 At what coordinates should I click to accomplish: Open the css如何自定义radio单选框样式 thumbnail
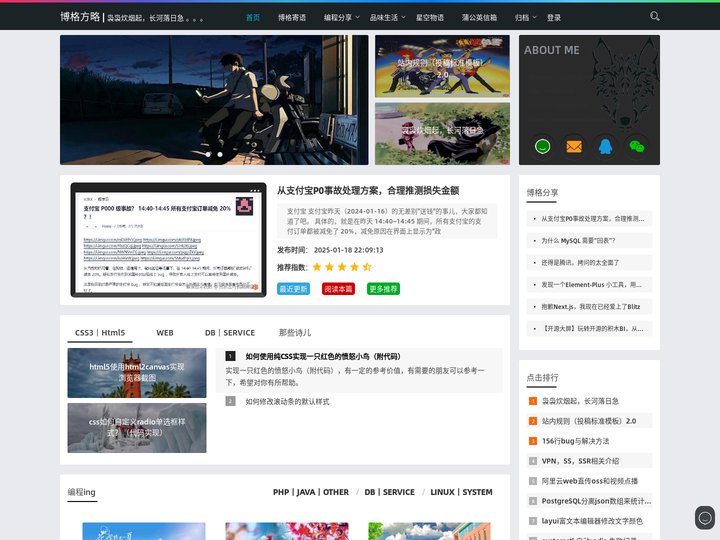(137, 428)
